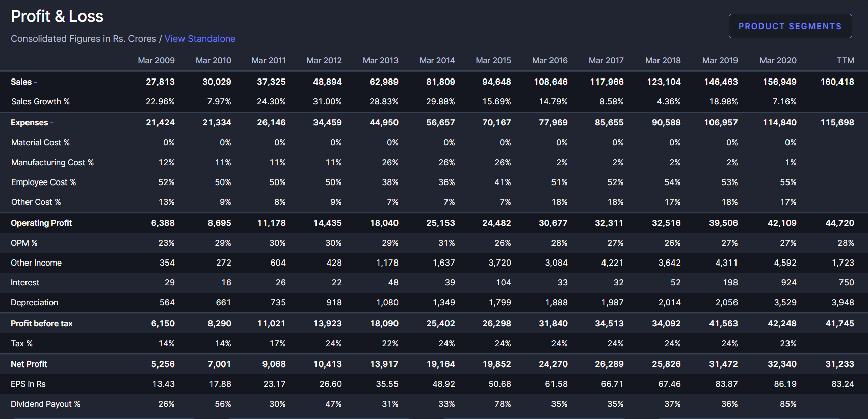Image resolution: width=868 pixels, height=419 pixels.
Task: Click the TTM sales value 160,418
Action: point(837,82)
